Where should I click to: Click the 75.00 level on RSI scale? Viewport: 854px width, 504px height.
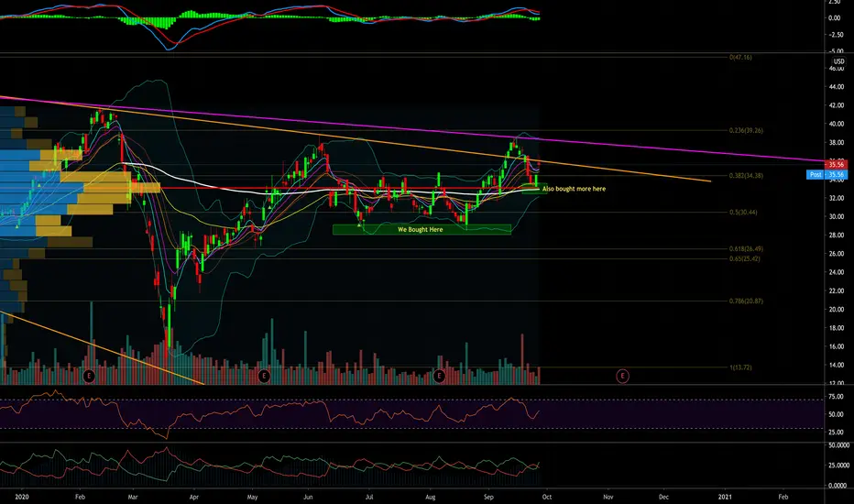[836, 397]
